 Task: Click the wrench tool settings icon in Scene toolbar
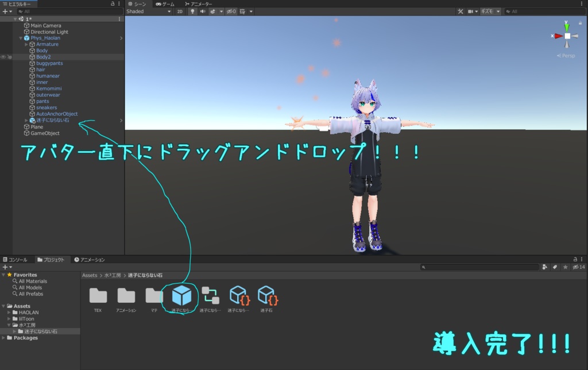(461, 11)
